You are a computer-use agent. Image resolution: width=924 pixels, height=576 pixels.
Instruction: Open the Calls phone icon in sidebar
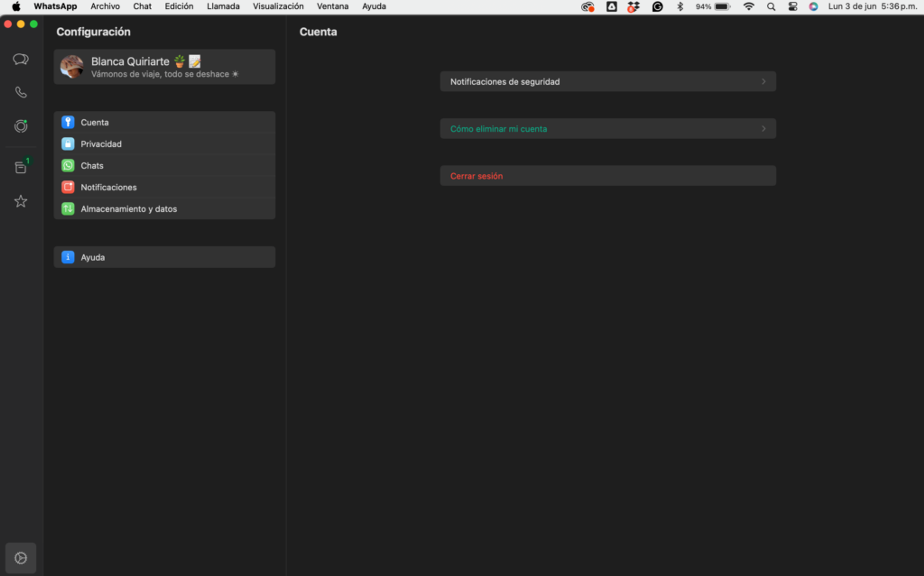tap(21, 92)
